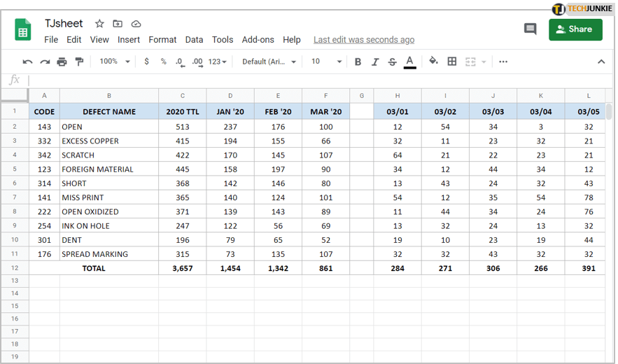Toggle bold formatting
Image resolution: width=618 pixels, height=364 pixels.
[x=358, y=62]
